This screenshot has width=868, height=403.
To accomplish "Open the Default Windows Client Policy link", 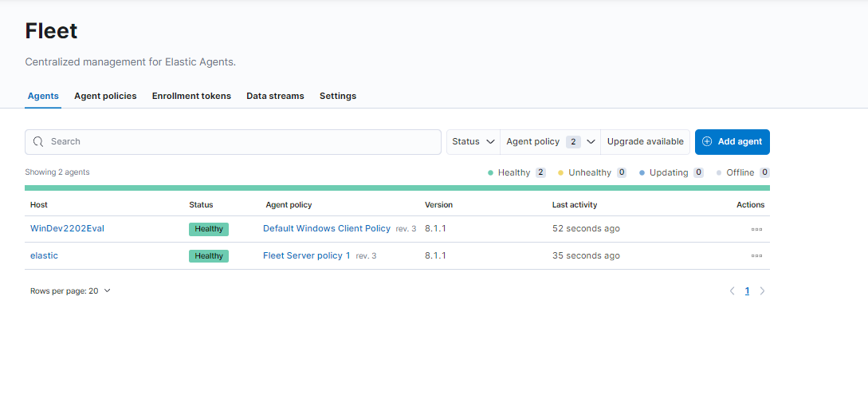I will click(327, 229).
